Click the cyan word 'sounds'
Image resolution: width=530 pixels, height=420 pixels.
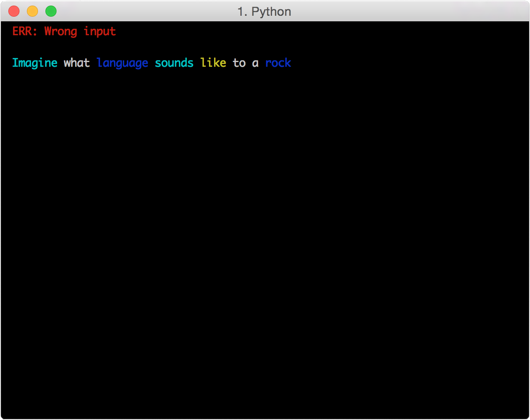point(174,63)
